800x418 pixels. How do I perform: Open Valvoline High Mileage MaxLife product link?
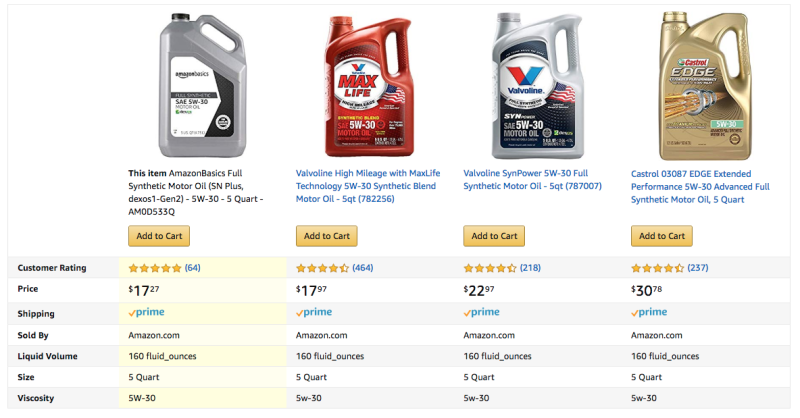coord(369,186)
